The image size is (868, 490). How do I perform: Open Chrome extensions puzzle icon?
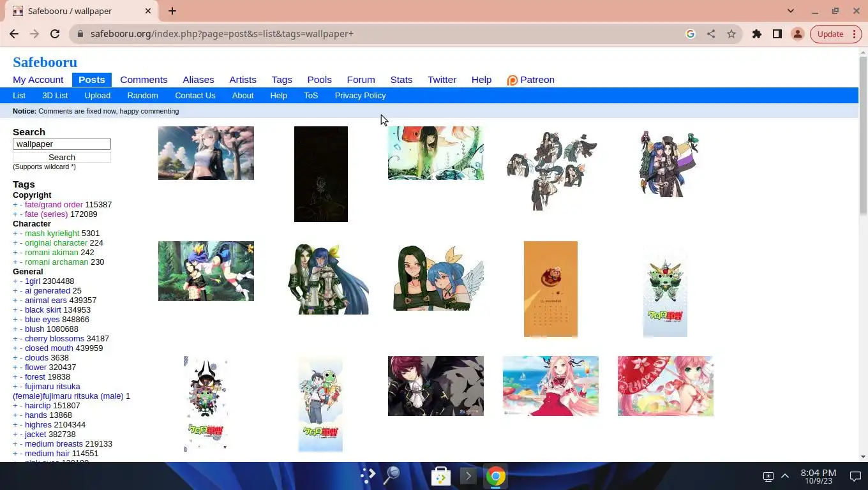tap(757, 34)
